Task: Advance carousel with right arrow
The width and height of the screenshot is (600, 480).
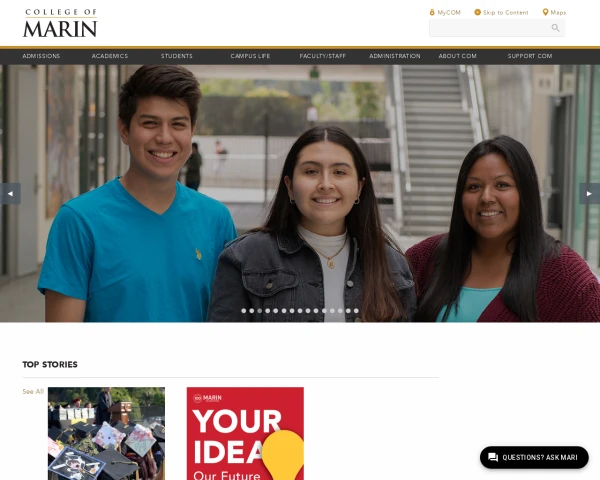Action: pyautogui.click(x=589, y=194)
